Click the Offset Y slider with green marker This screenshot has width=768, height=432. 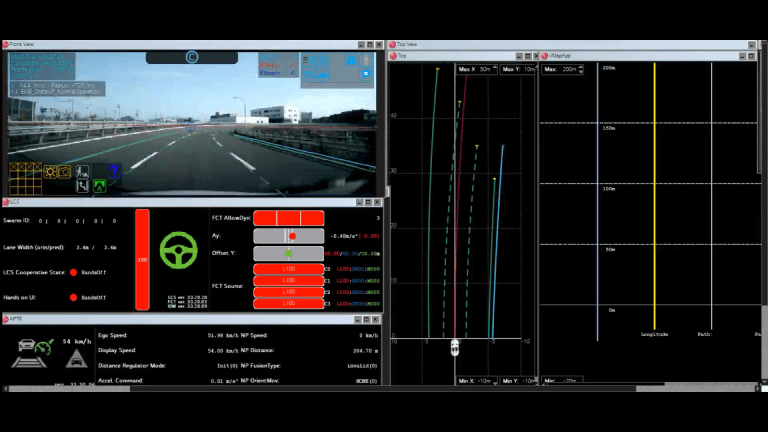[288, 253]
